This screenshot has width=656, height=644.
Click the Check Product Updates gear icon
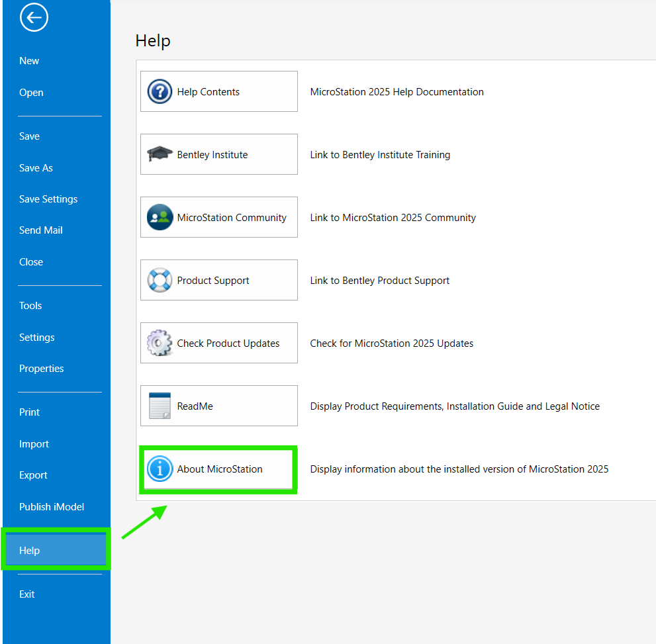(x=160, y=343)
